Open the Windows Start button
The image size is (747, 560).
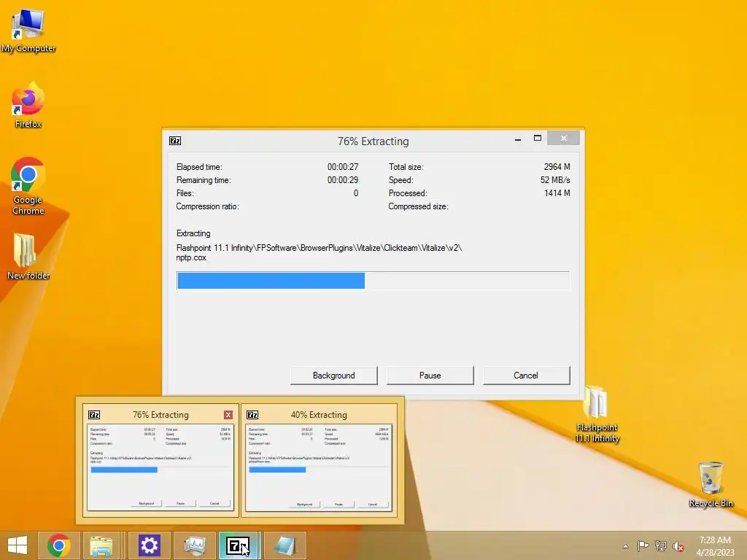[18, 545]
